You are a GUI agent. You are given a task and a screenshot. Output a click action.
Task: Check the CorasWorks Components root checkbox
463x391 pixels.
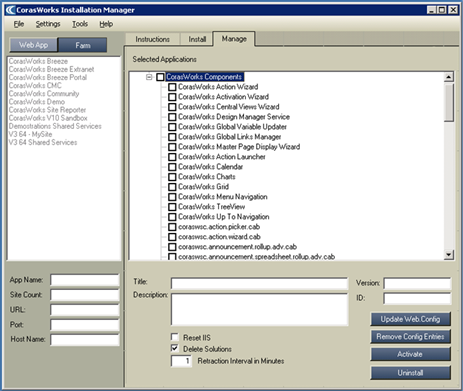160,77
